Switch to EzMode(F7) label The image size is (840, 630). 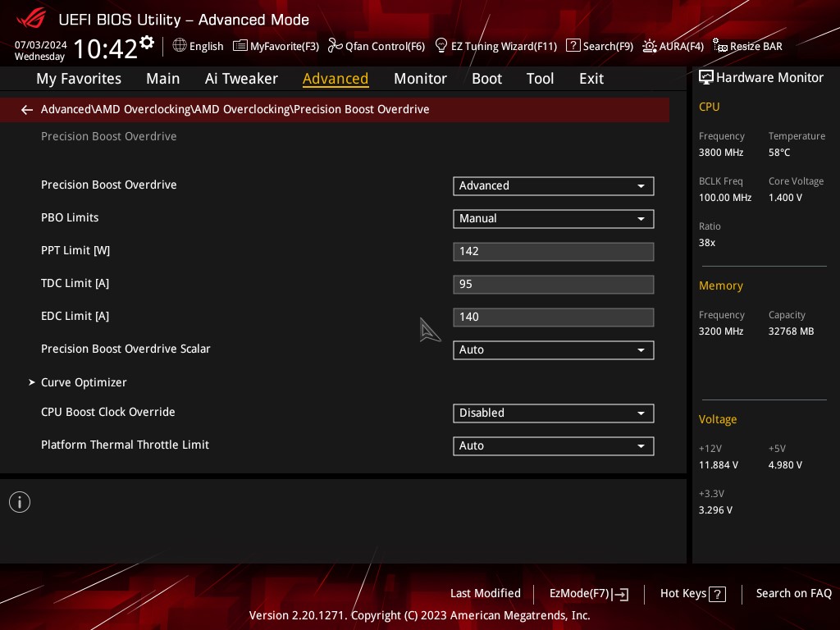point(580,594)
